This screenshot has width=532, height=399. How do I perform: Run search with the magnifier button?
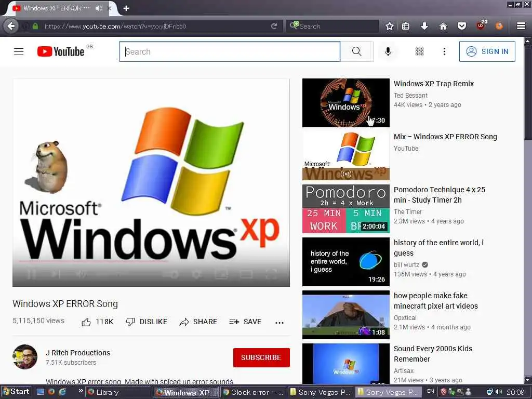pos(356,51)
